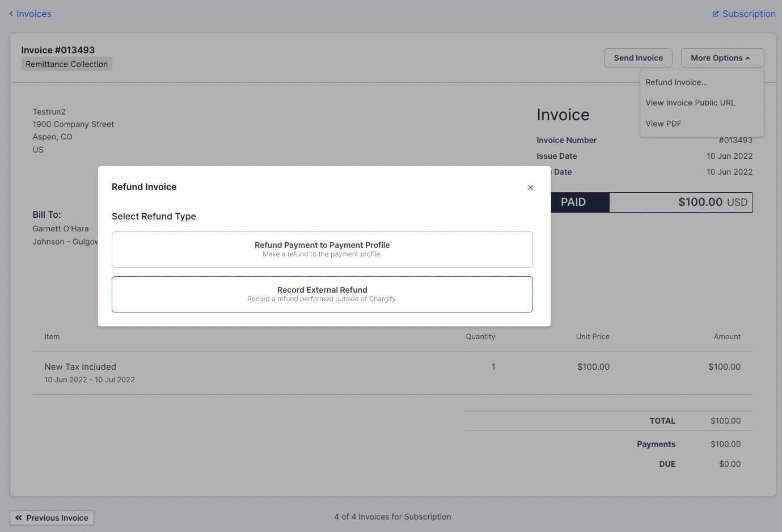Navigate back using the Invoices link
Viewport: 782px width, 532px height.
click(x=33, y=14)
